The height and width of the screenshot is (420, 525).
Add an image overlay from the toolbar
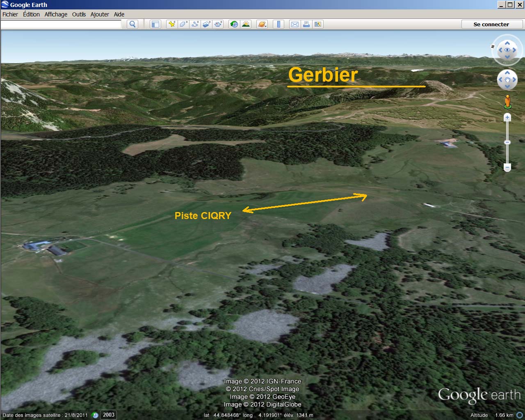pos(206,24)
